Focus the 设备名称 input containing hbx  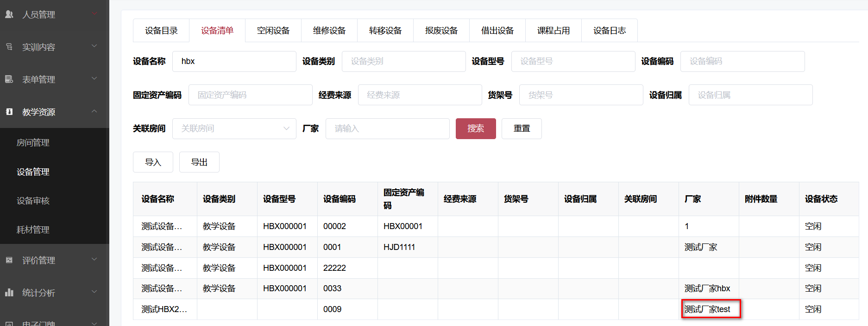234,61
